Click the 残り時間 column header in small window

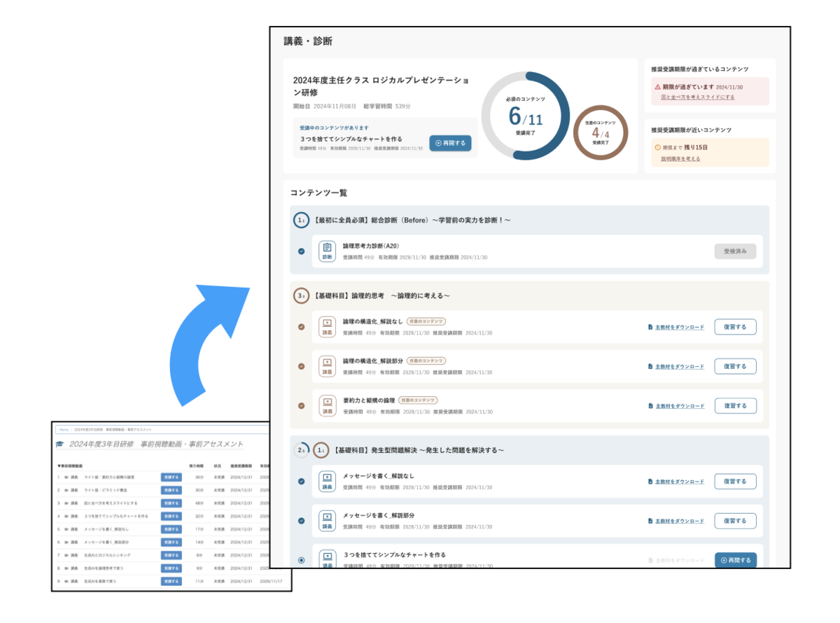coord(195,465)
